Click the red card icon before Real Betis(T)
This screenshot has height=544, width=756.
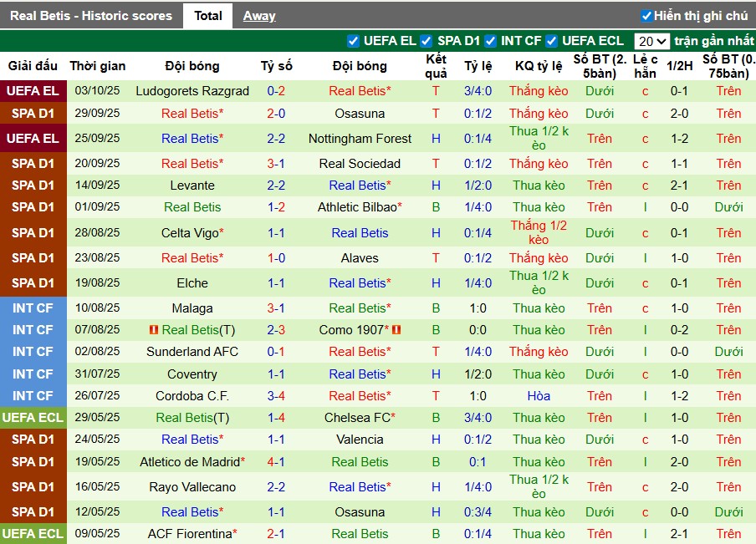coord(153,330)
